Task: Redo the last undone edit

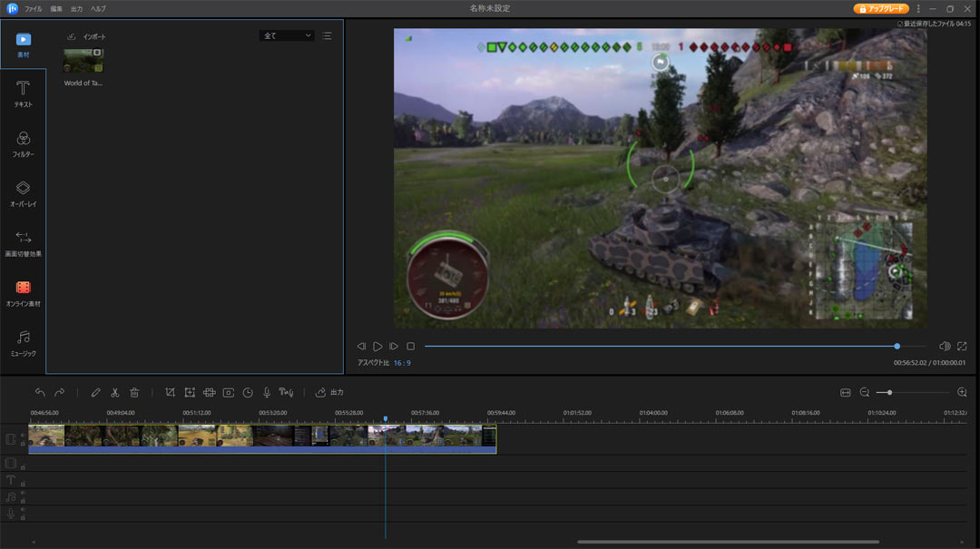Action: coord(59,392)
